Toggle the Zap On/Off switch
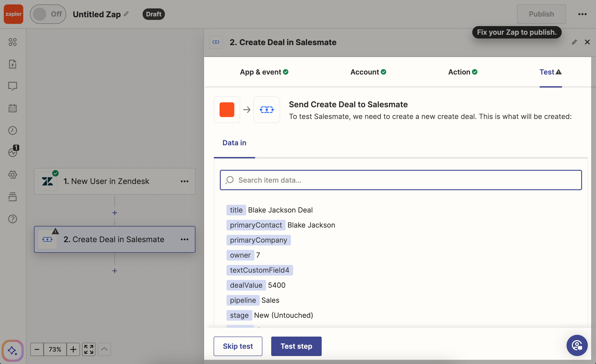Screen dimensions: 596x364 pos(48,14)
